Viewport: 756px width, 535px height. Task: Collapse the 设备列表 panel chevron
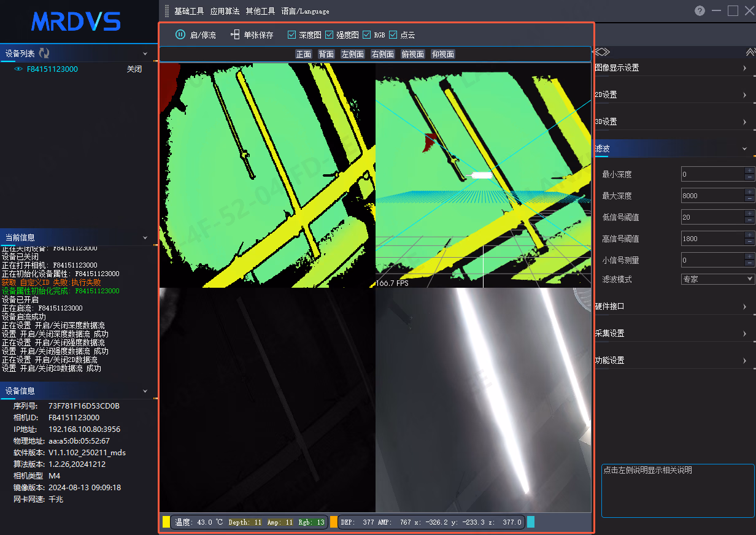click(145, 54)
